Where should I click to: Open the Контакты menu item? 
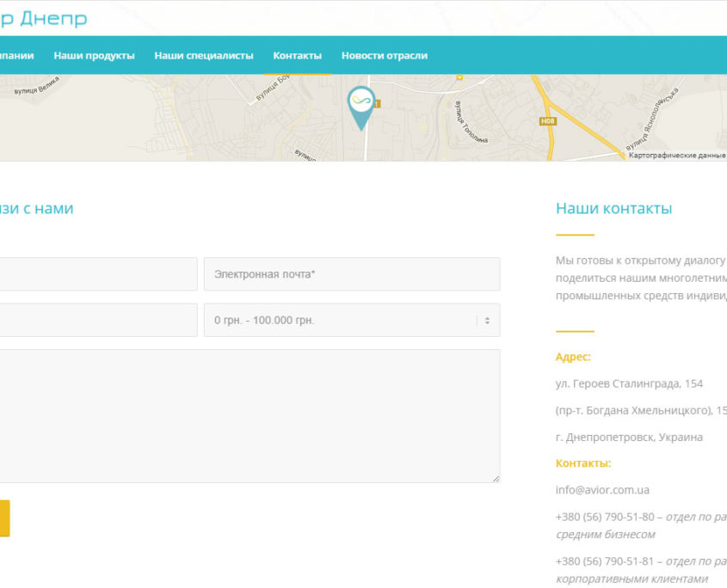coord(297,56)
